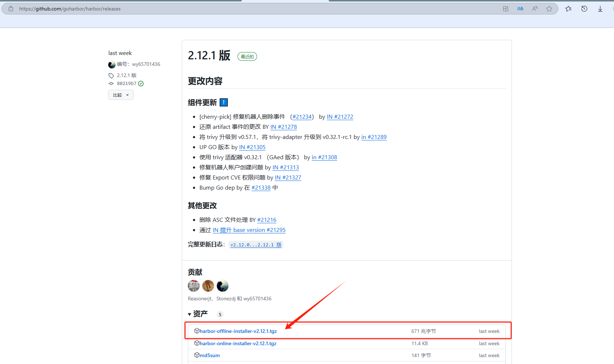The height and width of the screenshot is (364, 614).
Task: Open Reasonerjt contributor avatar
Action: tap(194, 286)
